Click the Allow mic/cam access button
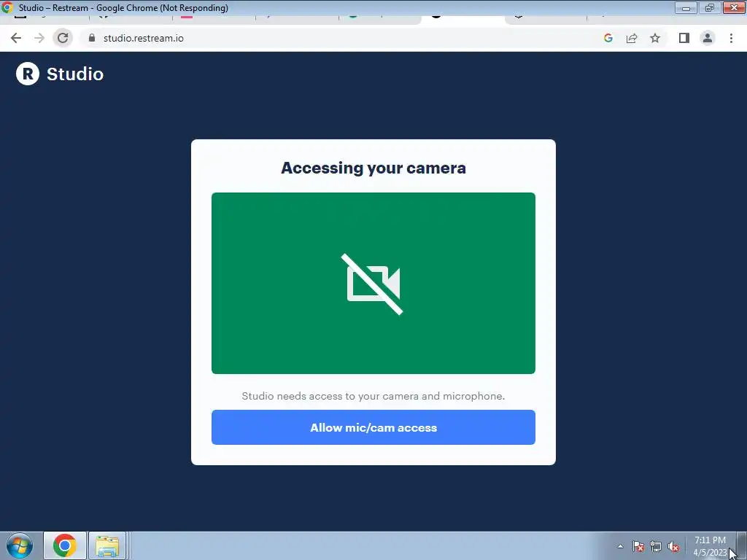This screenshot has height=560, width=747. [373, 427]
